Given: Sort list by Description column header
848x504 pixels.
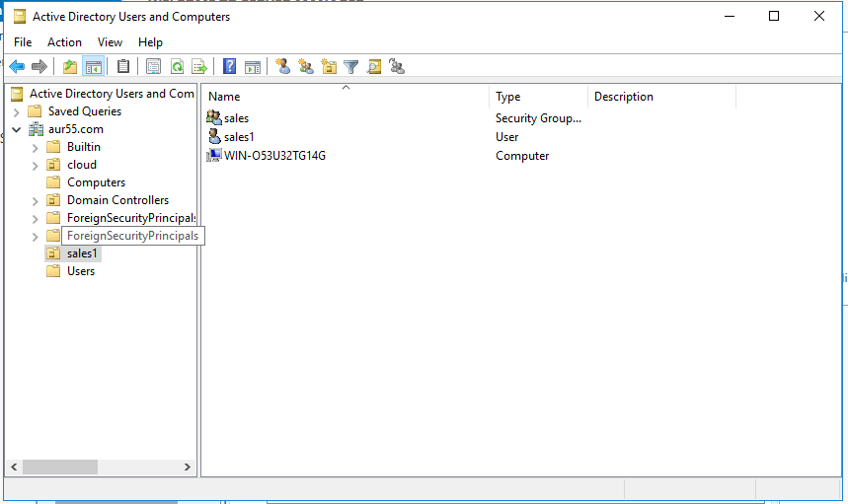Looking at the screenshot, I should pos(662,97).
